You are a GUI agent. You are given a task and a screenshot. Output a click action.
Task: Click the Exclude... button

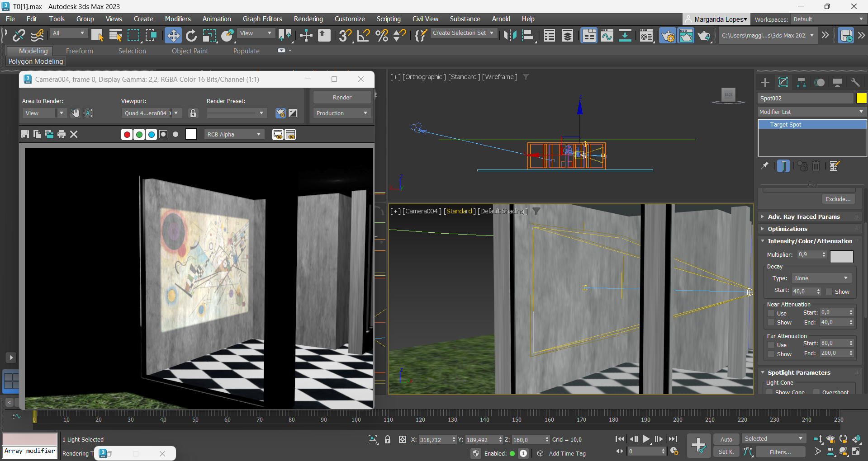coord(838,199)
